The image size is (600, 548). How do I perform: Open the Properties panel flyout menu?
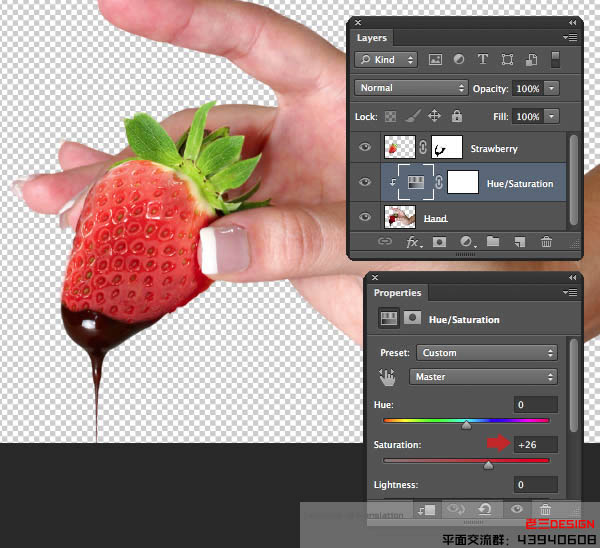(570, 293)
